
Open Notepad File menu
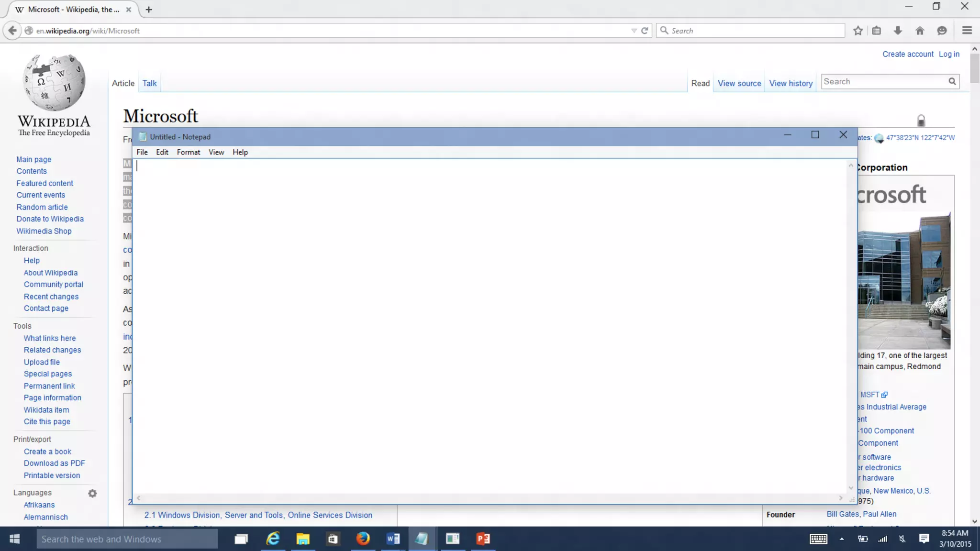tap(142, 152)
